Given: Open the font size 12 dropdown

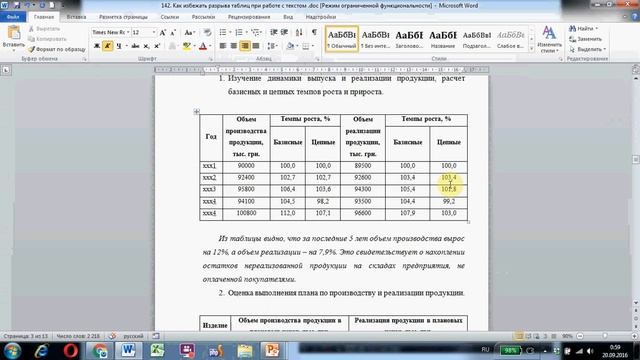Looking at the screenshot, I should 153,32.
